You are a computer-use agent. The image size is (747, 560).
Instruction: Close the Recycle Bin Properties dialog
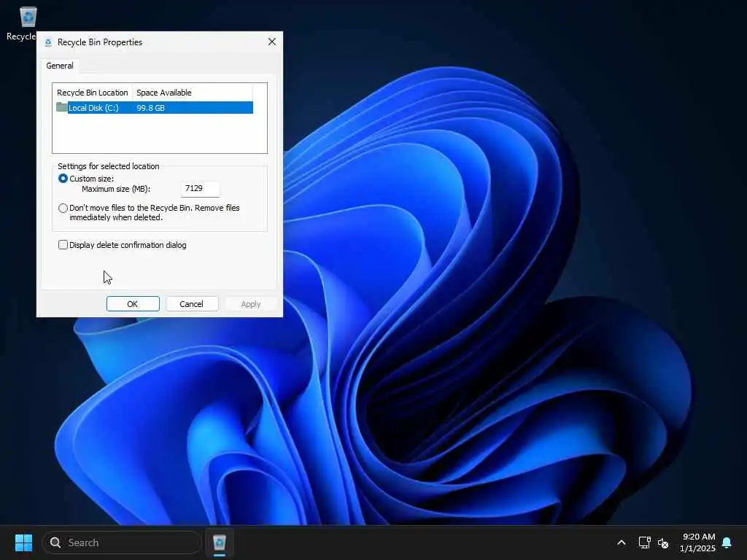pos(272,42)
